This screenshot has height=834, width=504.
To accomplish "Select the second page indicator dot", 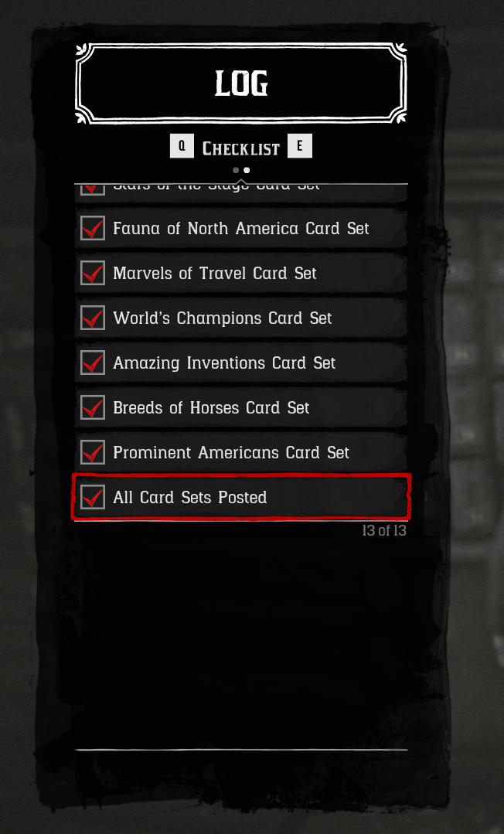I will (247, 170).
